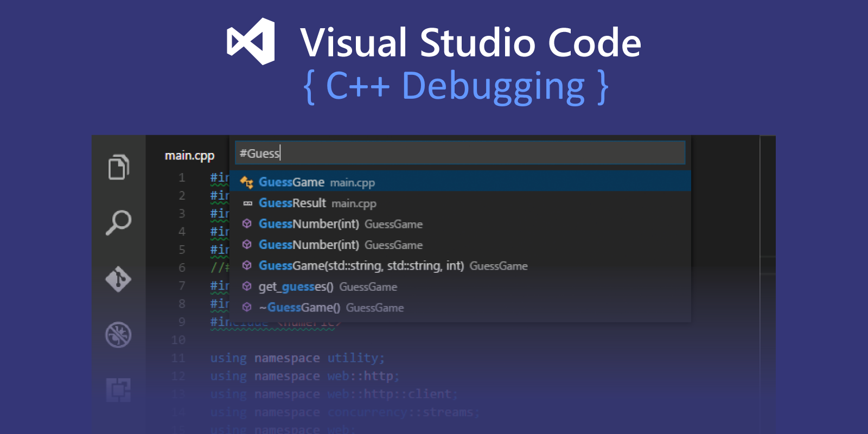Click method icon beside GuessGame(std::string, std::string, int)
The width and height of the screenshot is (868, 434).
point(247,265)
